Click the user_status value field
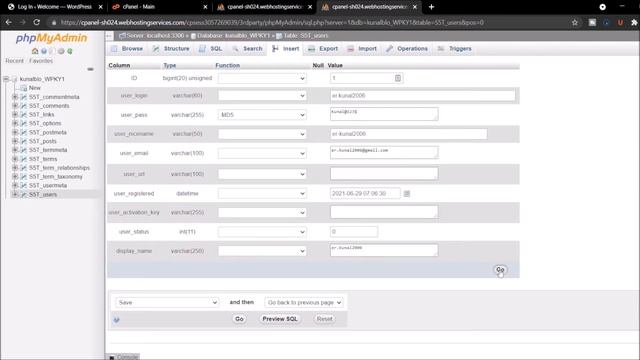The height and width of the screenshot is (360, 640). pos(354,232)
